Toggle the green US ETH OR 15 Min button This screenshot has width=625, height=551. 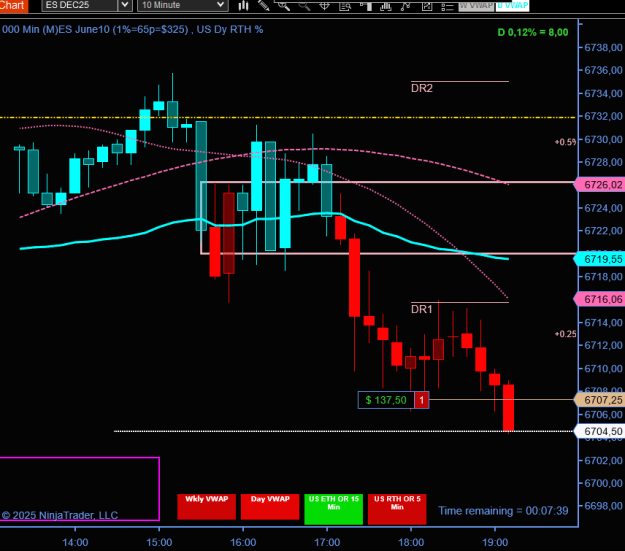coord(334,509)
